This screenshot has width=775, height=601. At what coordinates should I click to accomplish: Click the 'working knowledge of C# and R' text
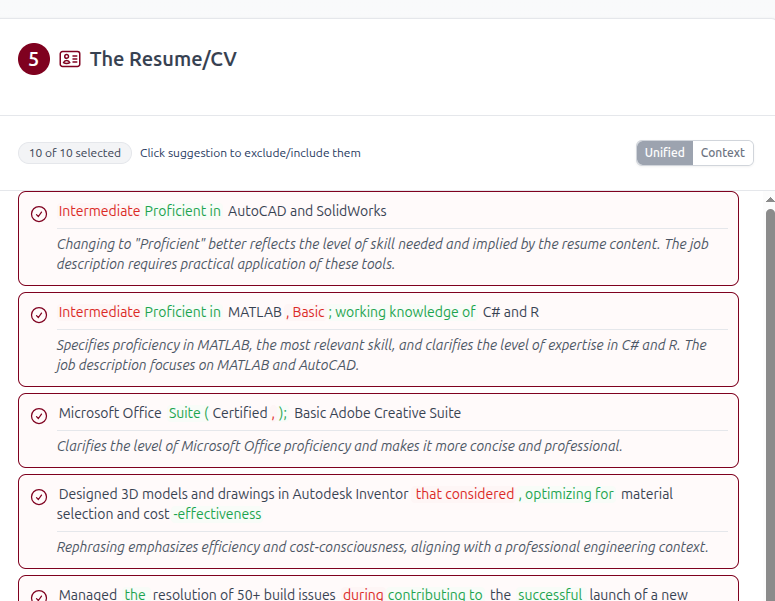tap(437, 312)
